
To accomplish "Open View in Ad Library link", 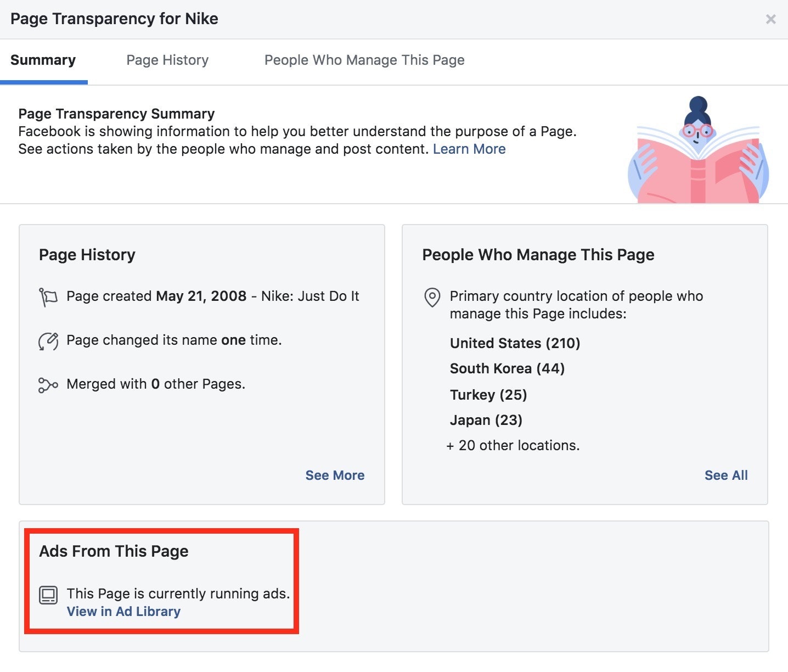I will pos(123,612).
